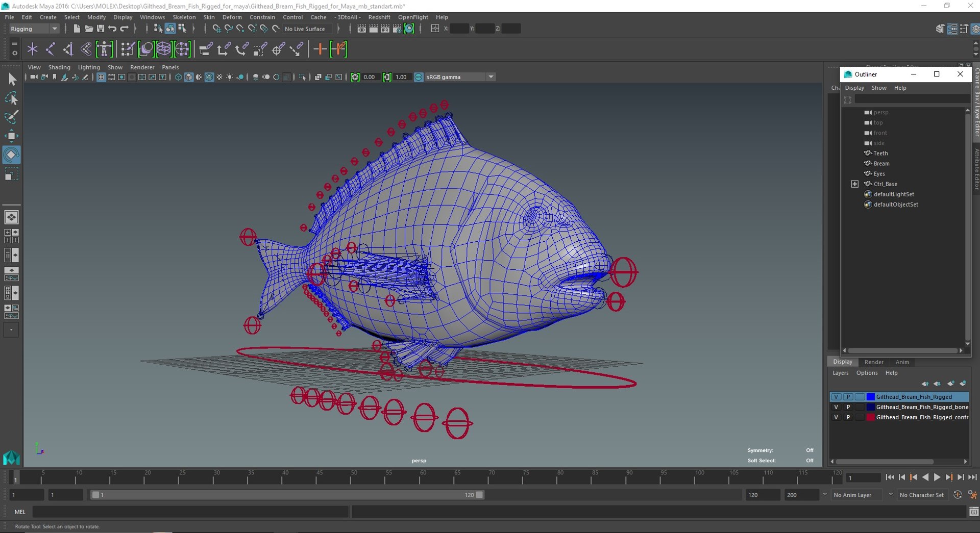Image resolution: width=980 pixels, height=533 pixels.
Task: Click the Create Lattice shelf icon
Action: tap(164, 49)
